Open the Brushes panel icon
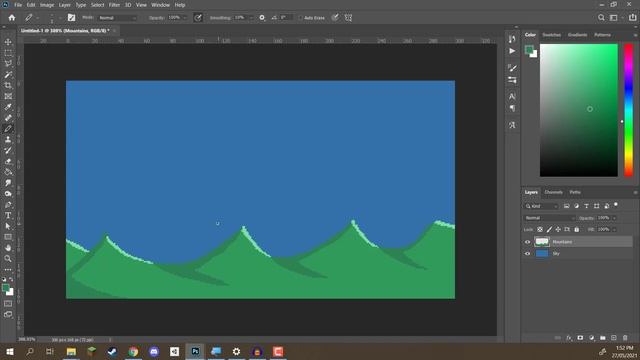Viewport: 640px width, 360px height. [512, 68]
